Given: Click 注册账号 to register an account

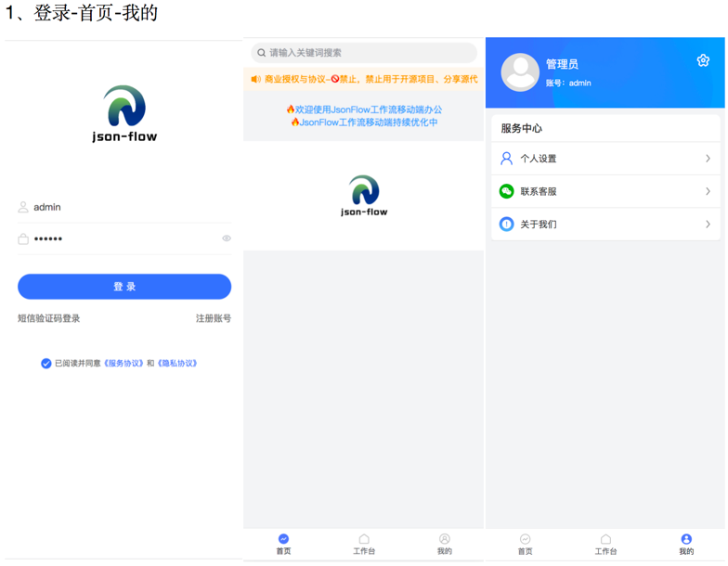Looking at the screenshot, I should click(x=213, y=318).
